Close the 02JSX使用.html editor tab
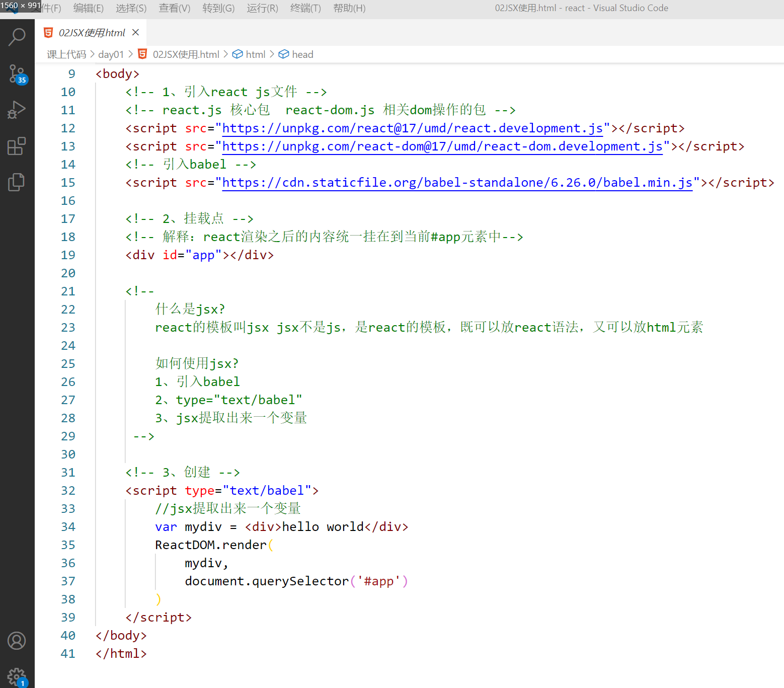This screenshot has height=688, width=784. (x=135, y=33)
